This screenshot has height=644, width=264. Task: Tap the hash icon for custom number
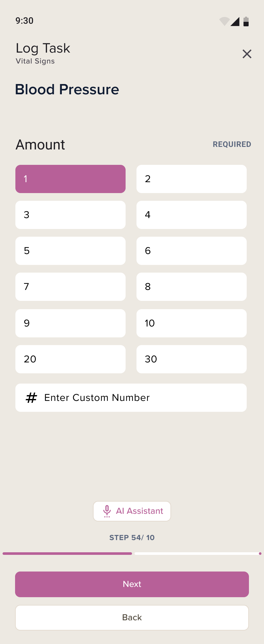click(31, 398)
